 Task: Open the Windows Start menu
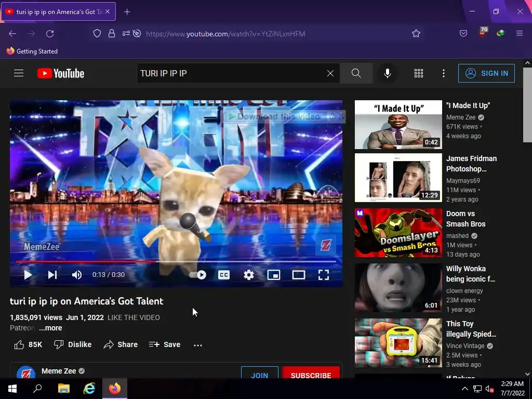[x=12, y=389]
